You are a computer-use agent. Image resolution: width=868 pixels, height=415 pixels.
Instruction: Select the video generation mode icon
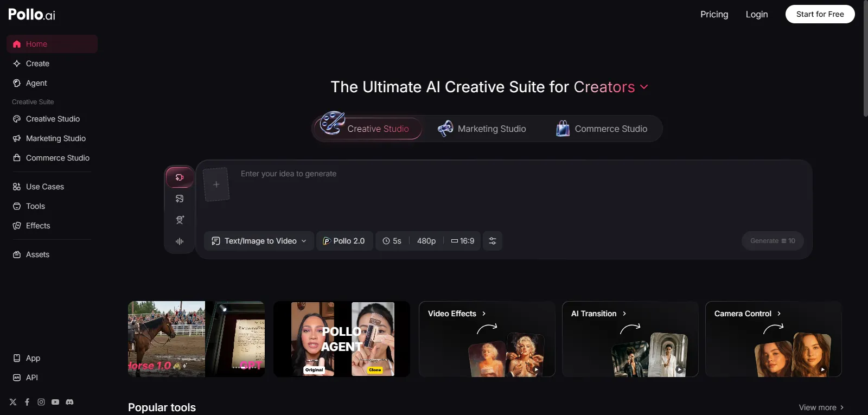tap(180, 177)
